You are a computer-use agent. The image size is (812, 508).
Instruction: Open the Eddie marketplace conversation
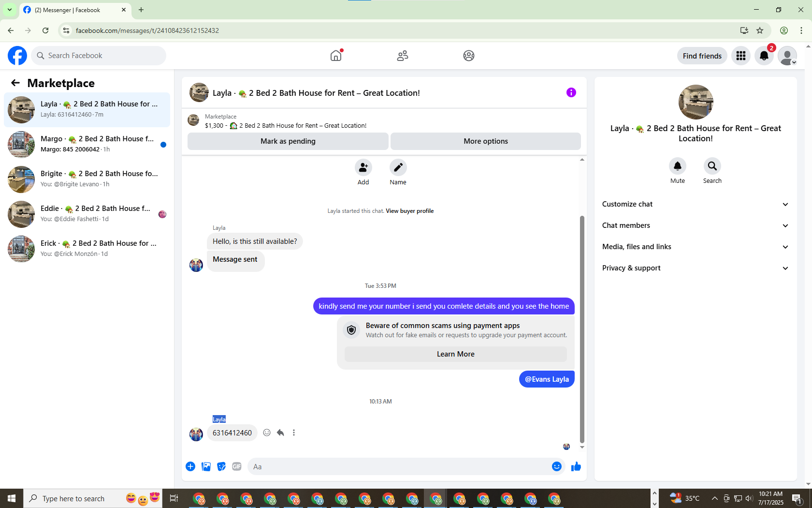pos(87,214)
